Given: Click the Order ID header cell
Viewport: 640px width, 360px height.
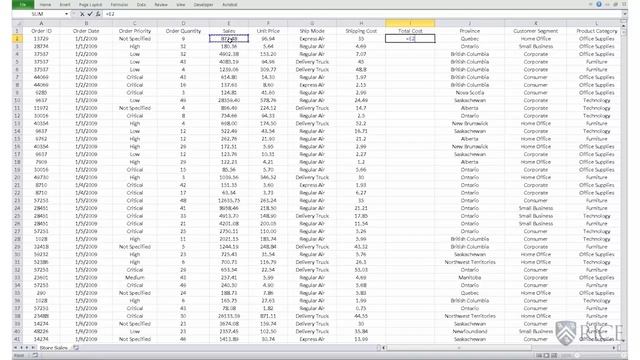Looking at the screenshot, I should (x=41, y=31).
